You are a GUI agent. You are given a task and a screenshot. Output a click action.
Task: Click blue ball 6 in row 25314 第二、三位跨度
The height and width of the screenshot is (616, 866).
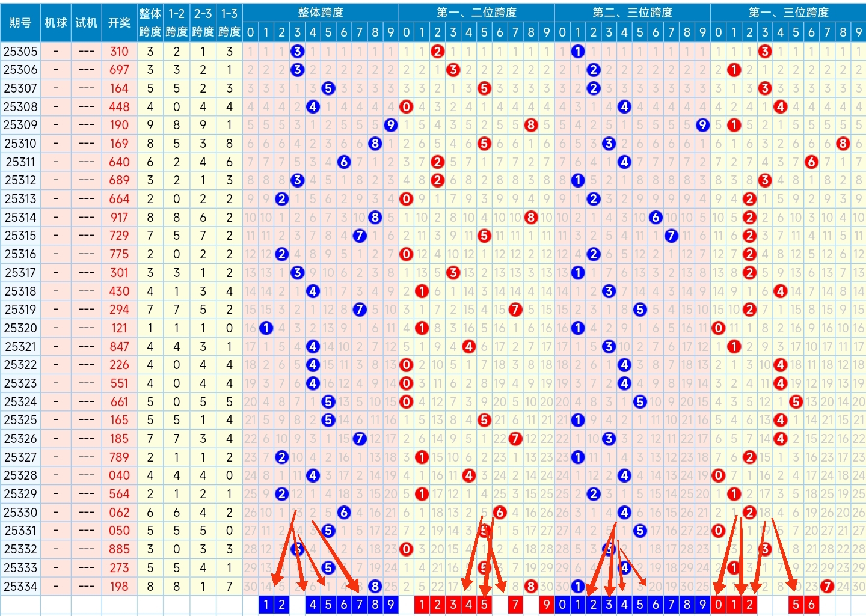point(656,218)
